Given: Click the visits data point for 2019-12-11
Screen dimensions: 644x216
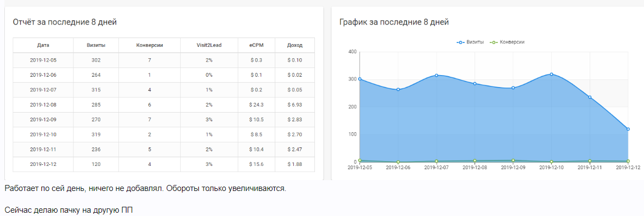Looking at the screenshot, I should [x=590, y=97].
